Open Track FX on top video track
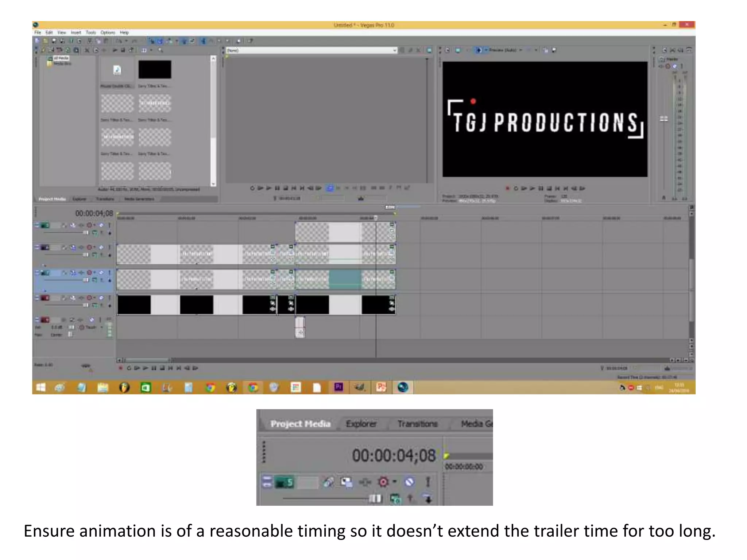Screen dimensions: 747x560 click(81, 225)
